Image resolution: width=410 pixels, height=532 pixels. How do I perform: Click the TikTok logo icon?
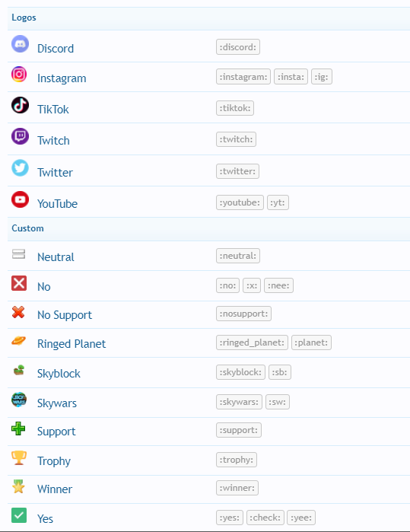pos(20,105)
